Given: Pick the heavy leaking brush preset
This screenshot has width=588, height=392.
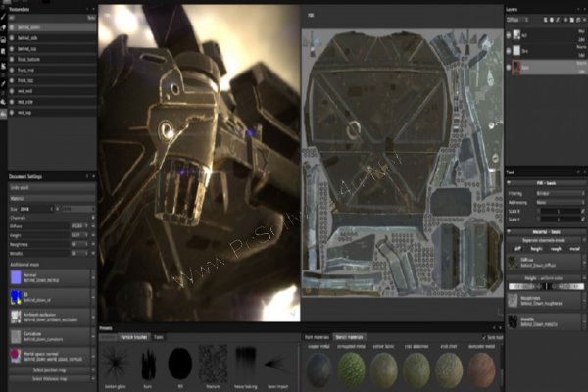Looking at the screenshot, I should (x=246, y=362).
